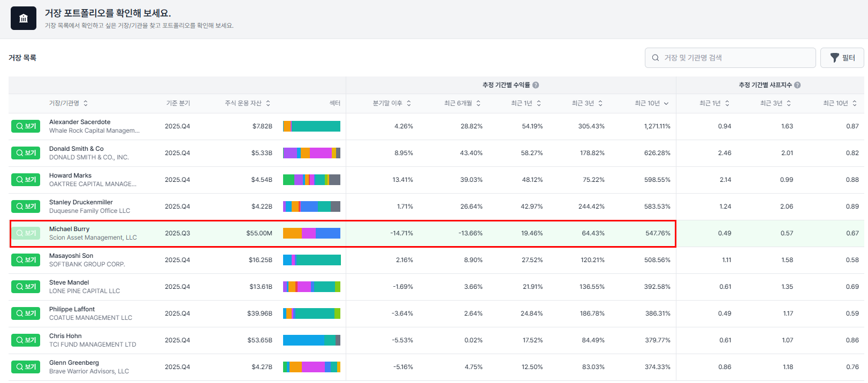Open the 필터 filter button
868x383 pixels.
[x=842, y=58]
